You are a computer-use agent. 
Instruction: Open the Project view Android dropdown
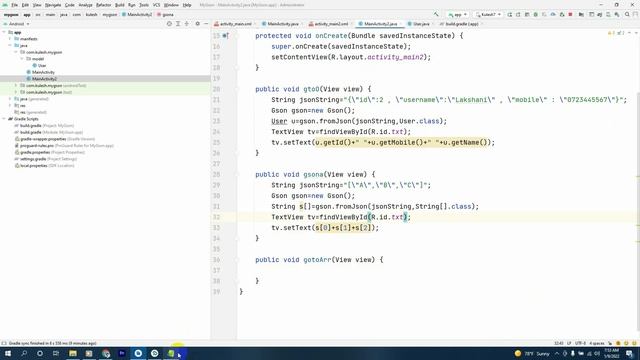coord(16,24)
